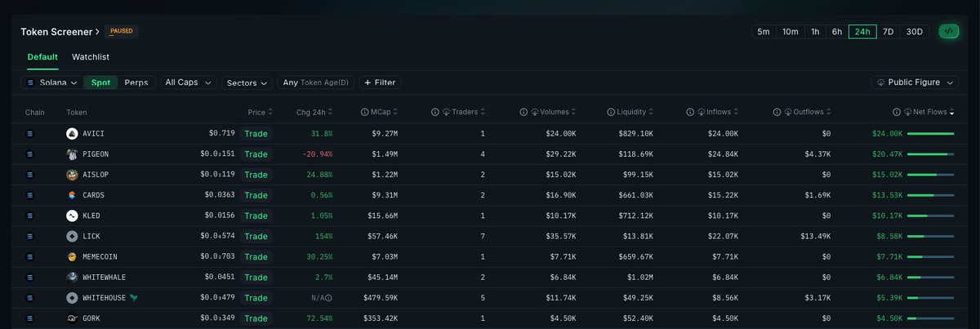Click Trade button in PIGEON row
The image size is (980, 329).
click(x=256, y=153)
